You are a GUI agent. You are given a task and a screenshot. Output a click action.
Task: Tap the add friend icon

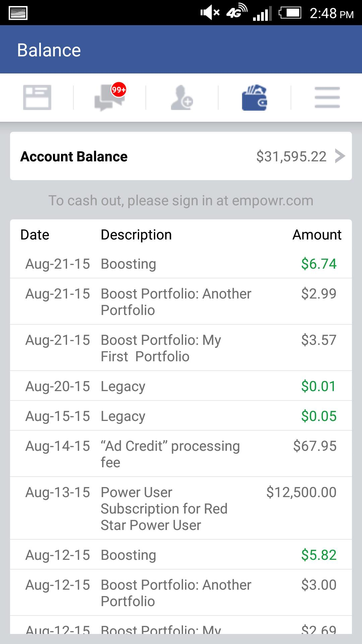[182, 98]
